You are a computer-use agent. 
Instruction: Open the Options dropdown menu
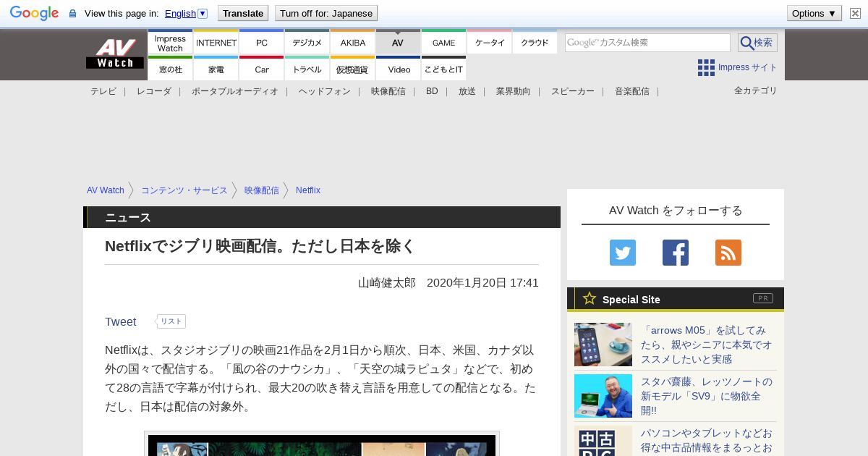coord(814,13)
